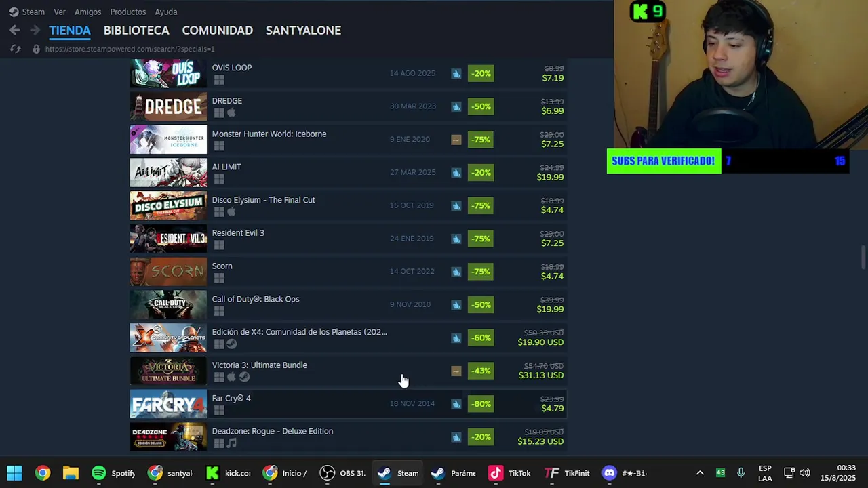Click the macOS platform icon under DREDGE

click(231, 113)
